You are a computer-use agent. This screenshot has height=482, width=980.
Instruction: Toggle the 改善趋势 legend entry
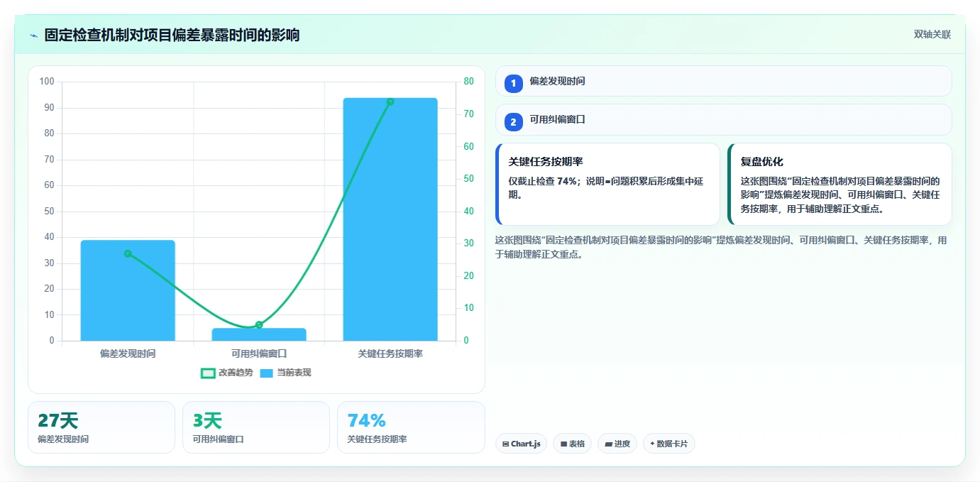pyautogui.click(x=227, y=373)
